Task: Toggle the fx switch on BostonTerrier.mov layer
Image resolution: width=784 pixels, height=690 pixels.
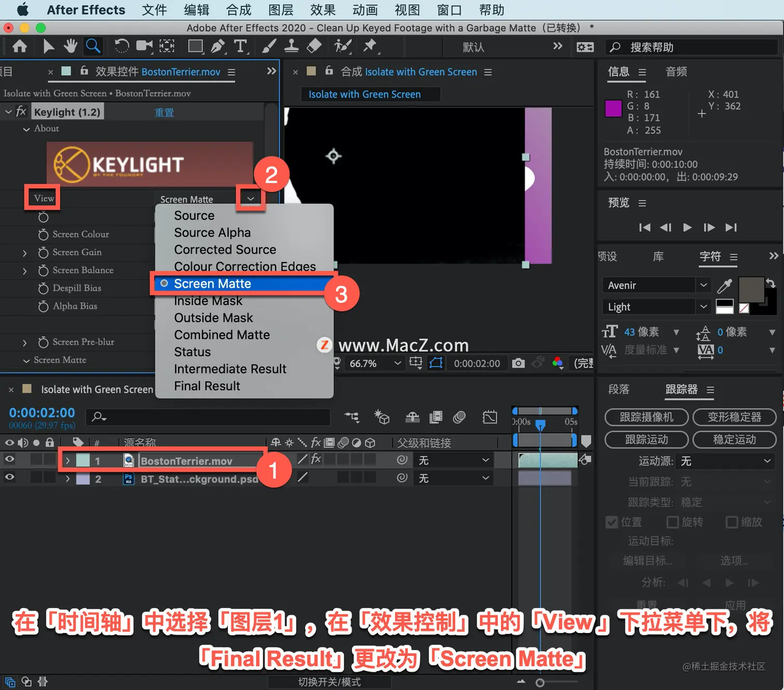Action: click(316, 459)
